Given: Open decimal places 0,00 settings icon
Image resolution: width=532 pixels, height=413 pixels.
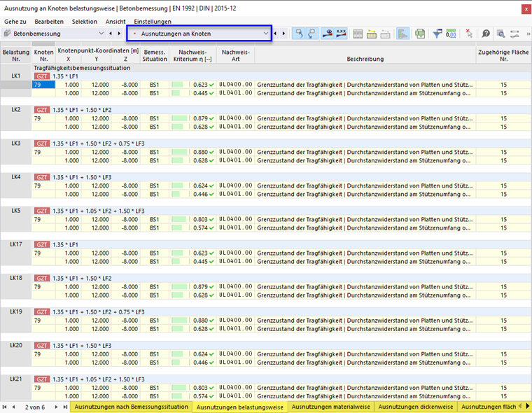Looking at the screenshot, I should (451, 34).
